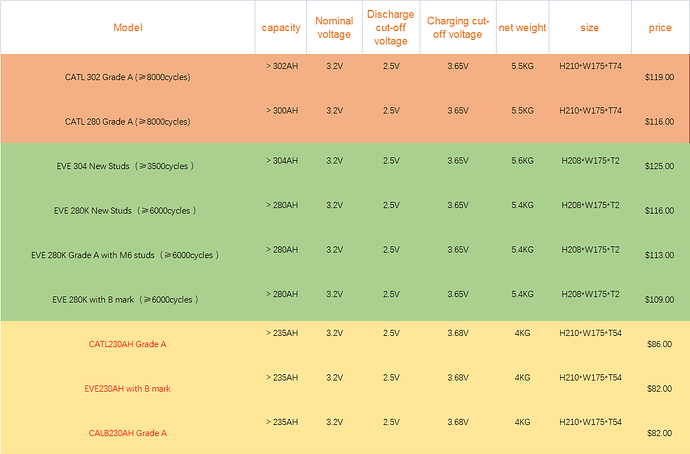Select the 4KG weight in the CALB230AH row
Viewport: 690px width, 454px height.
[x=522, y=422]
